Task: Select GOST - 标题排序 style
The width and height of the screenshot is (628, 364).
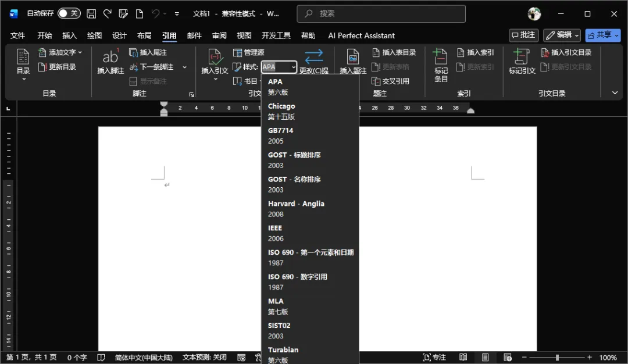Action: click(310, 160)
